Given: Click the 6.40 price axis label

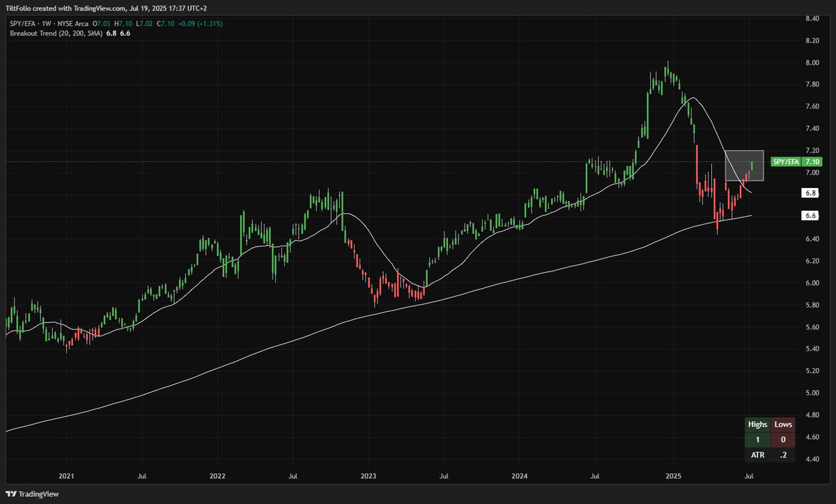Looking at the screenshot, I should point(812,239).
